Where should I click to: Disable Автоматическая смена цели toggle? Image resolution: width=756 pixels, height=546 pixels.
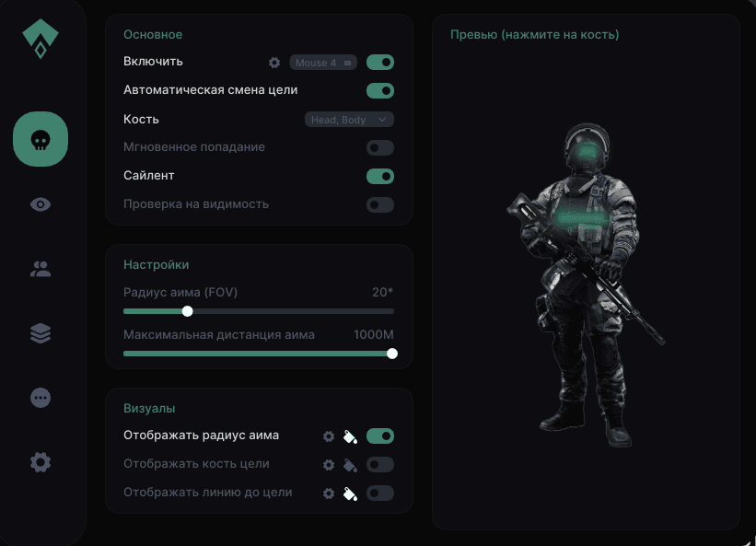(380, 90)
